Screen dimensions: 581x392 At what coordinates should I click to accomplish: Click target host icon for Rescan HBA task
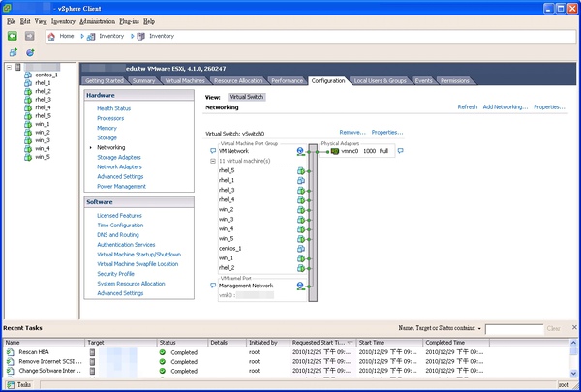pos(92,352)
